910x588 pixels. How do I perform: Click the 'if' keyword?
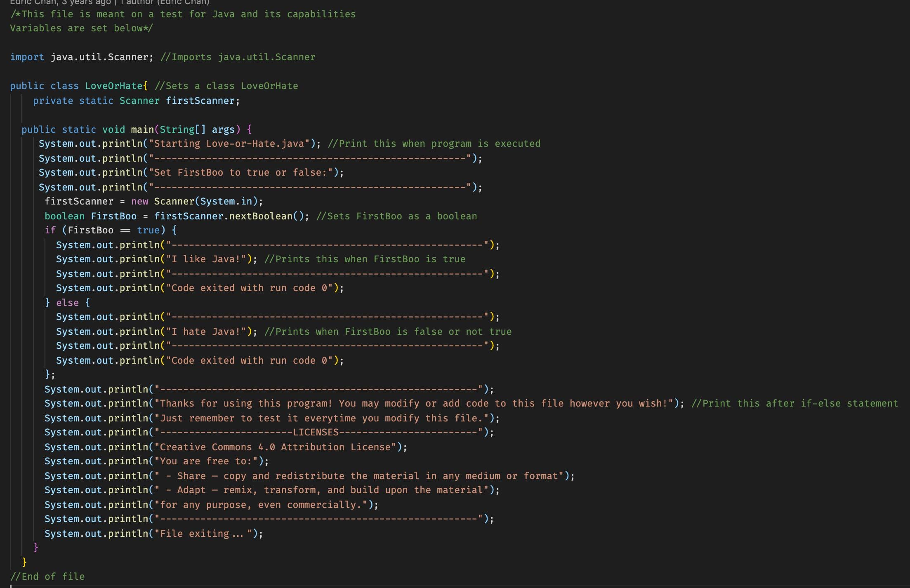(50, 230)
